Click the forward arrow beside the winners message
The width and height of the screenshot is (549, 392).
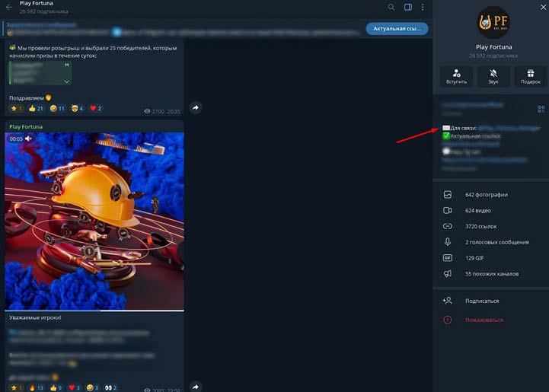coord(196,108)
